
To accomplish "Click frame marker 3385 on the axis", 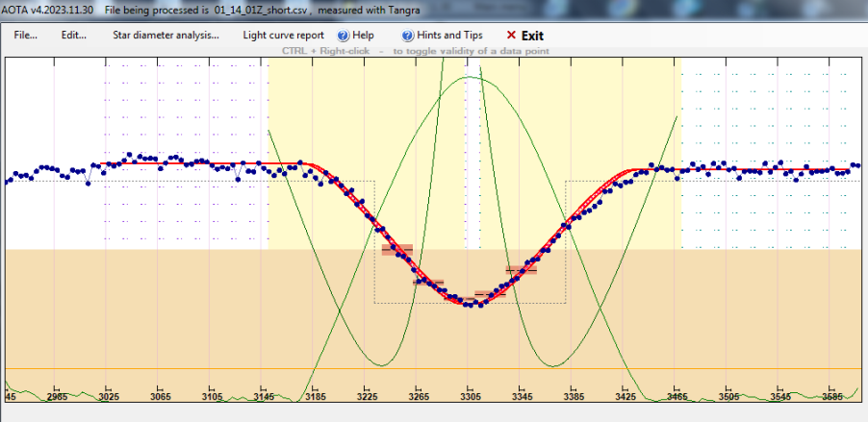I will click(573, 396).
